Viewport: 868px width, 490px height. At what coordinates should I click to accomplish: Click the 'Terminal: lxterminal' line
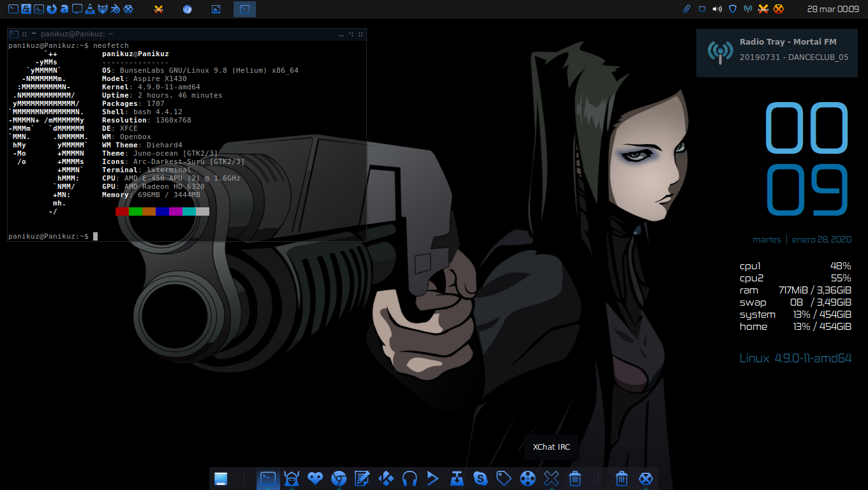coord(147,170)
